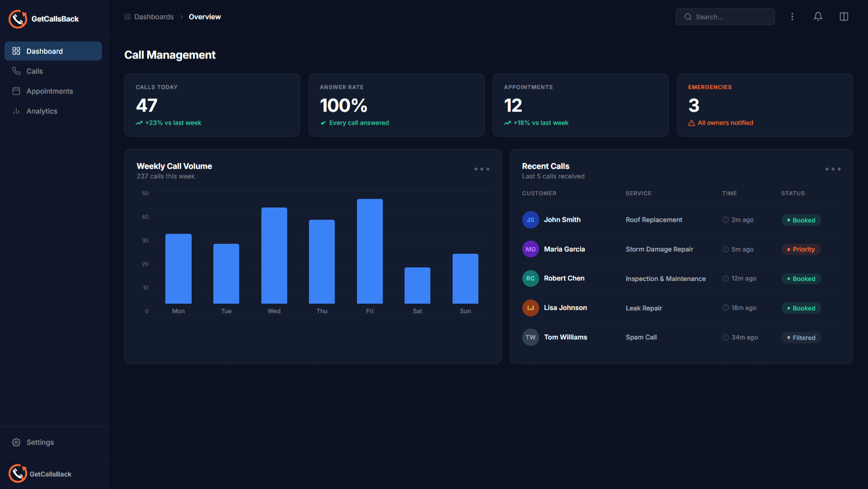This screenshot has width=868, height=489.
Task: Open the Recent Calls options menu
Action: (x=834, y=169)
